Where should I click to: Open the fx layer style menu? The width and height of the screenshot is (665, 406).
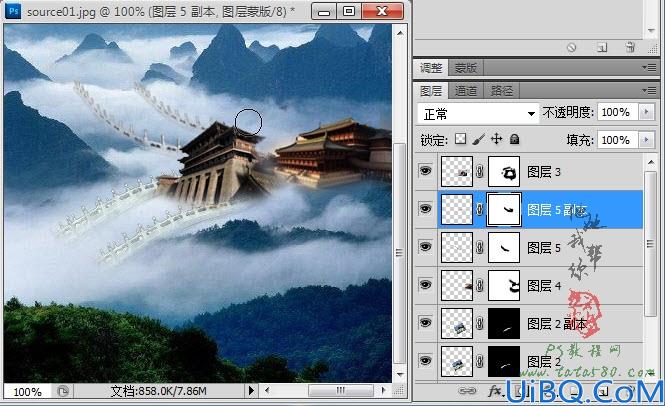[495, 391]
